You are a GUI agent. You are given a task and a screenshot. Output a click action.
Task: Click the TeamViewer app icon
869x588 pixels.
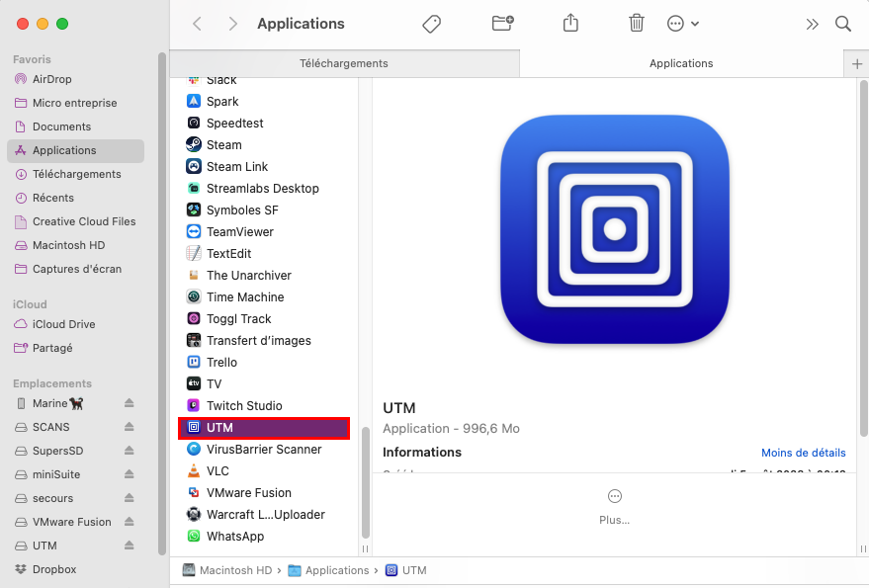[194, 231]
